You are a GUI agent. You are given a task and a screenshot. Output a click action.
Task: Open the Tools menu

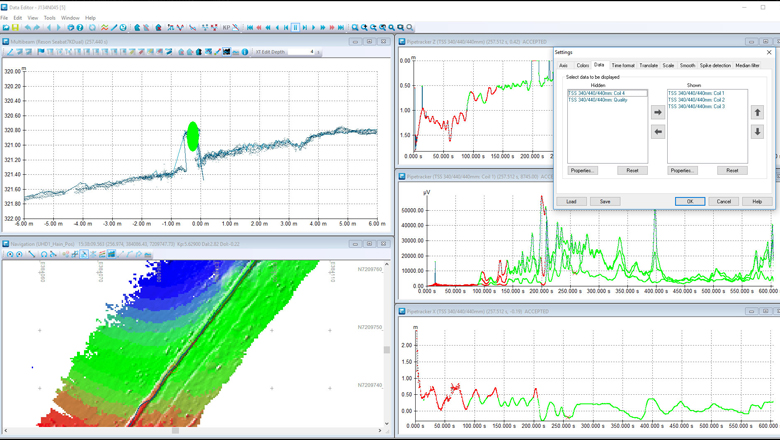49,18
